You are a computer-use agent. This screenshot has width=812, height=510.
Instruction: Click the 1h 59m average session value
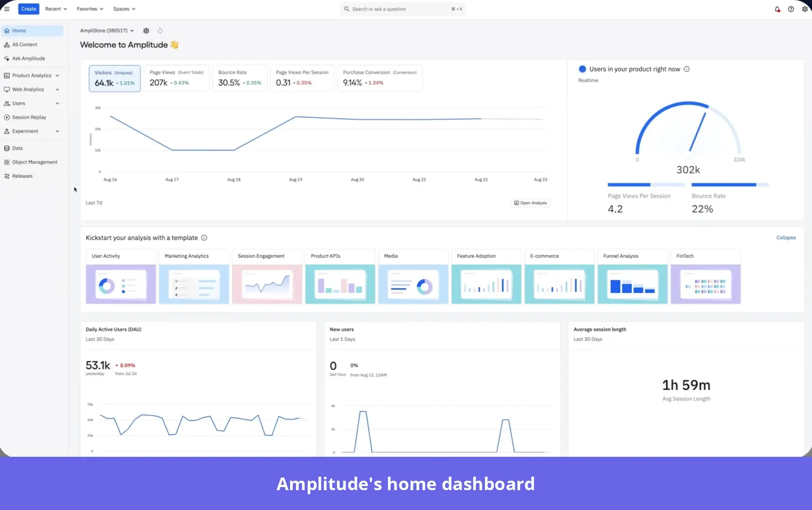tap(686, 385)
